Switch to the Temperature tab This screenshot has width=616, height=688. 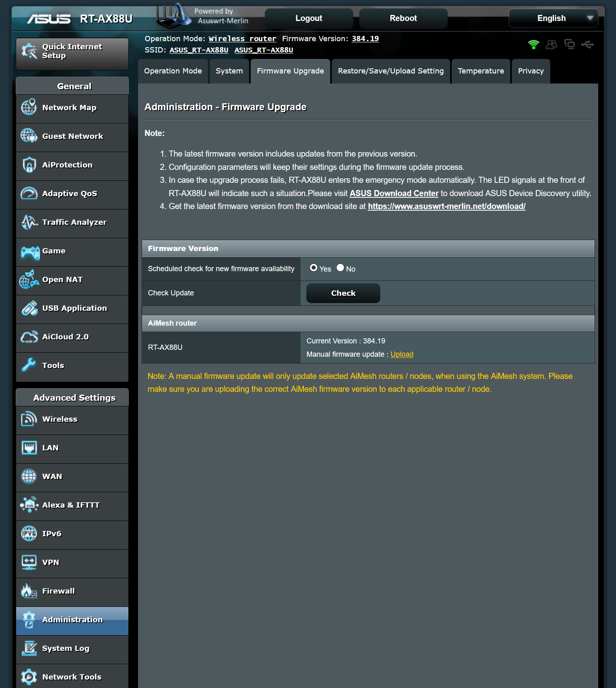click(481, 71)
